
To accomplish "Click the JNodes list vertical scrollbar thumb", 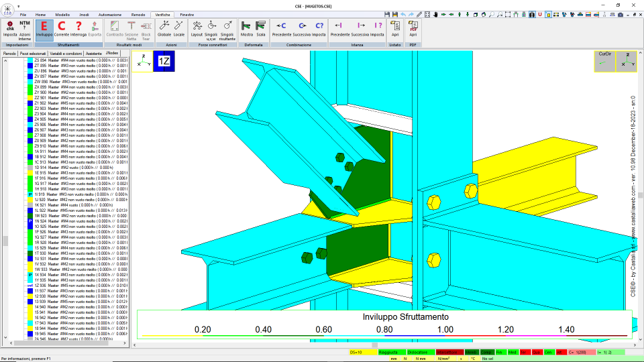I will [x=5, y=241].
